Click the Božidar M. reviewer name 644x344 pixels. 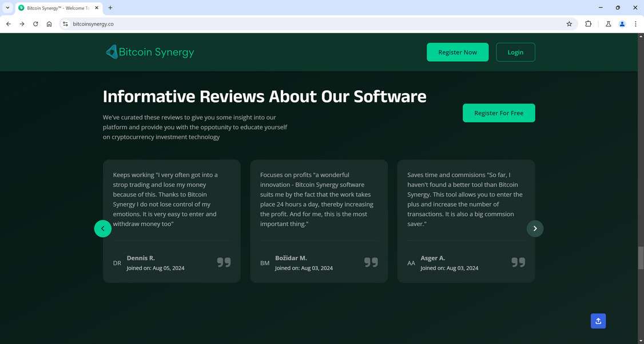[x=291, y=258]
